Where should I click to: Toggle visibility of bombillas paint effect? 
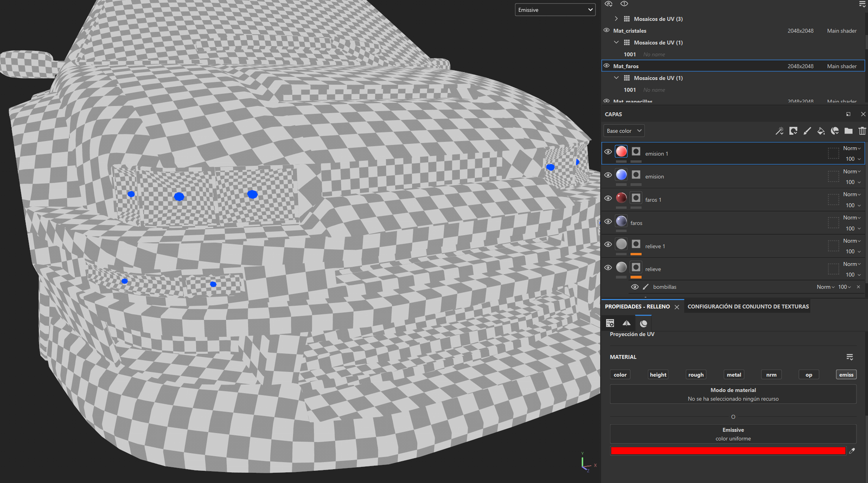click(635, 287)
